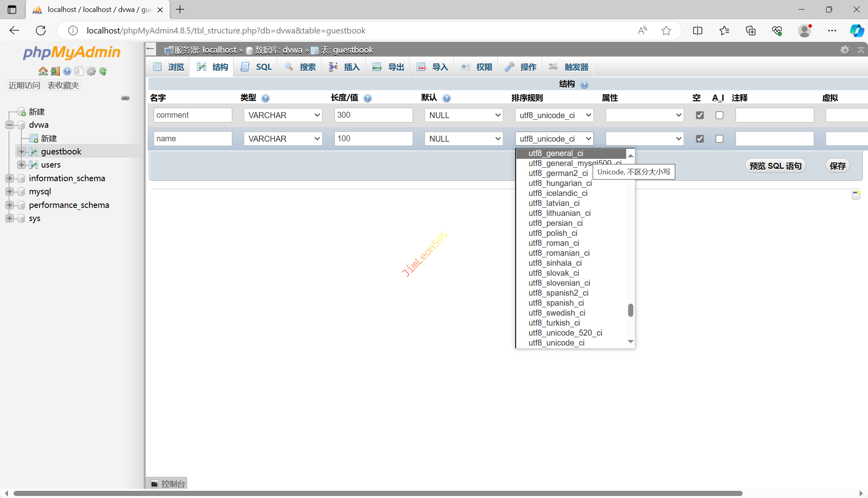Screen dimensions: 868x498
Task: Open phpMyAdmin documentation help icon
Action: coord(67,71)
